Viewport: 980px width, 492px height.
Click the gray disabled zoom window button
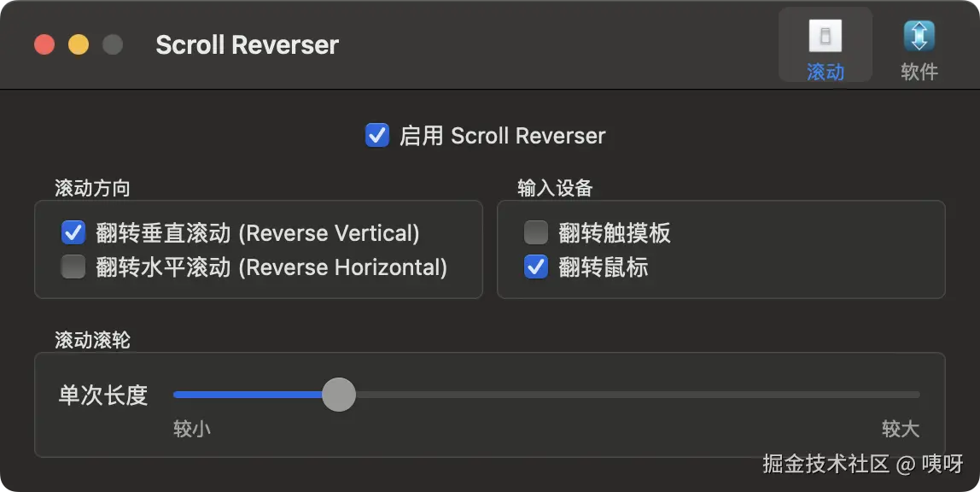pyautogui.click(x=113, y=44)
